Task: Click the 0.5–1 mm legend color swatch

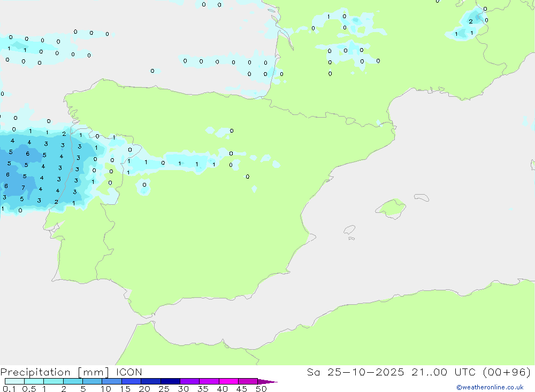Action: pos(34,381)
